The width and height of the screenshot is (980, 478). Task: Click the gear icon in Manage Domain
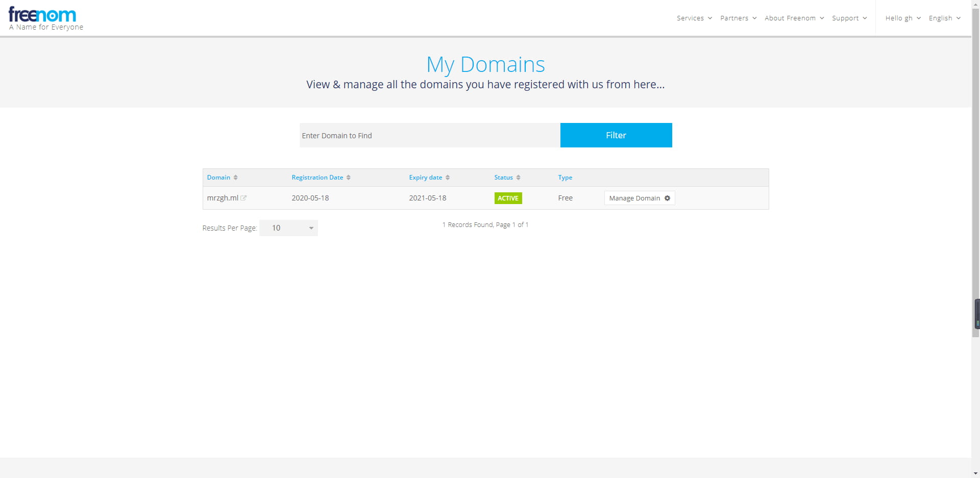[667, 198]
